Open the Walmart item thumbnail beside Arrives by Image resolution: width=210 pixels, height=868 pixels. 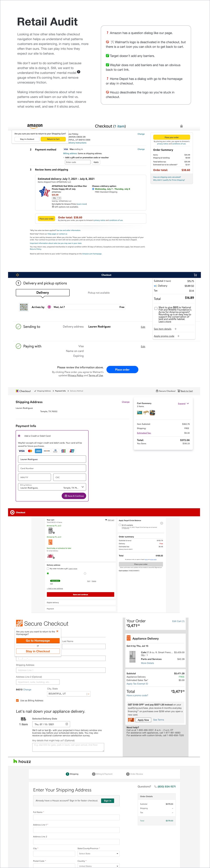tap(24, 307)
